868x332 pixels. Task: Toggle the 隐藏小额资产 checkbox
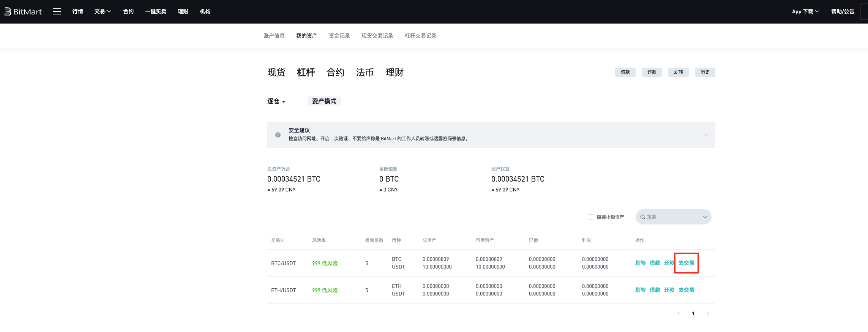tap(590, 217)
